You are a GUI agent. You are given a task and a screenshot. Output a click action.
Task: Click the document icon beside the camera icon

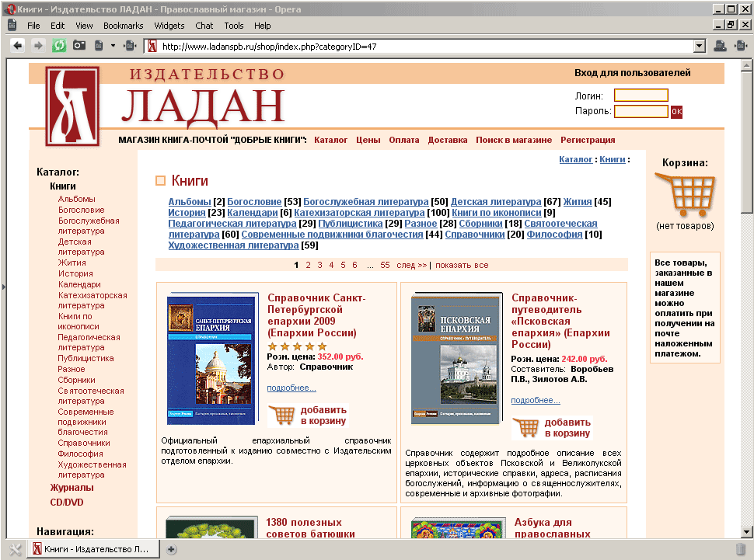(99, 46)
